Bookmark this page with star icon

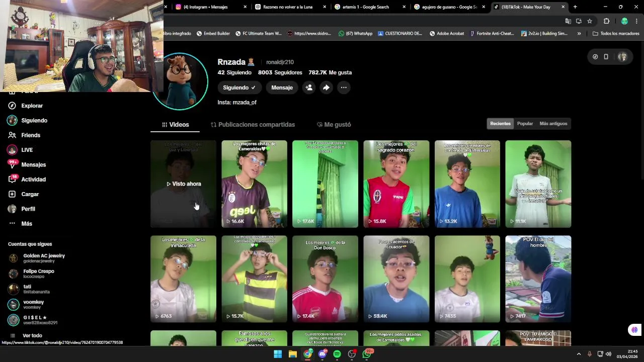(x=590, y=21)
